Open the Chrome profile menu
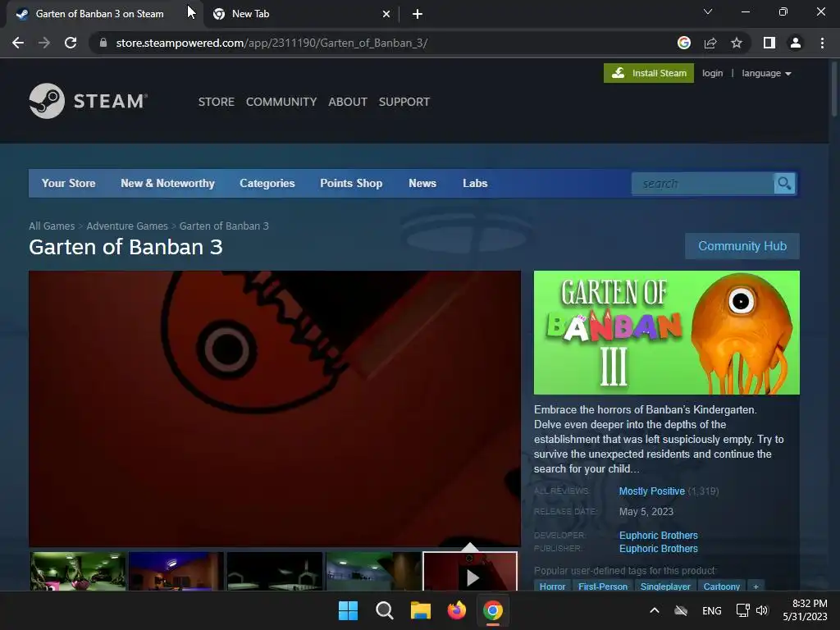The width and height of the screenshot is (840, 630). pyautogui.click(x=796, y=43)
